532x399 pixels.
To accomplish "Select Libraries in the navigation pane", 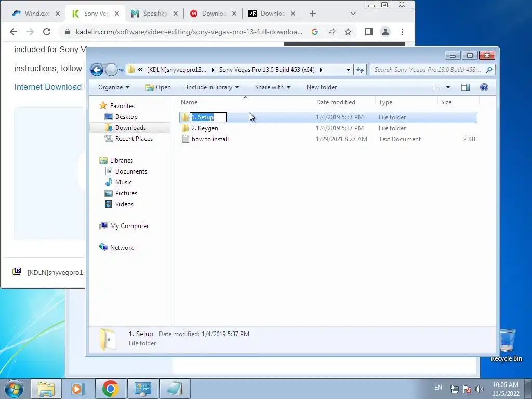I will point(122,161).
